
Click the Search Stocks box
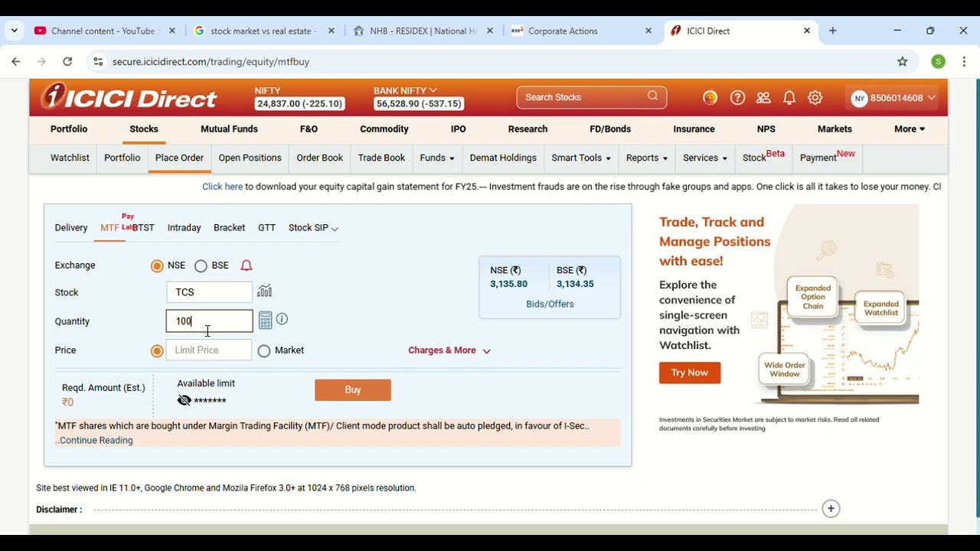592,97
